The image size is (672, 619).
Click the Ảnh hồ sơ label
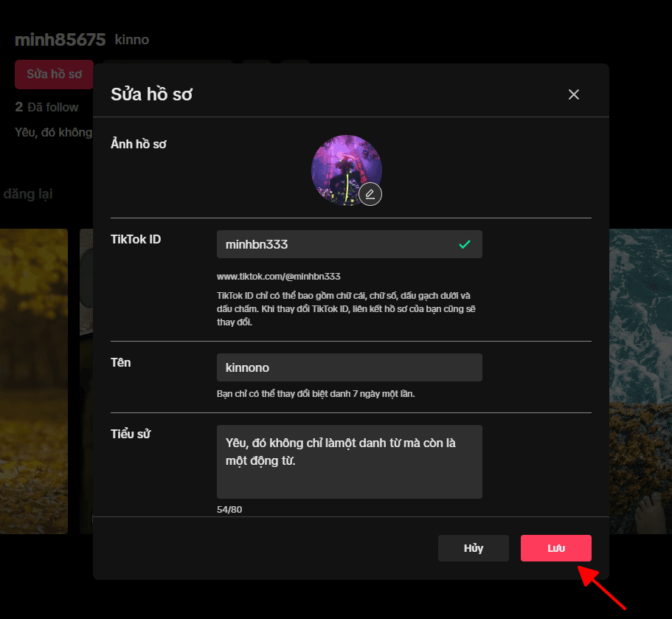click(139, 144)
